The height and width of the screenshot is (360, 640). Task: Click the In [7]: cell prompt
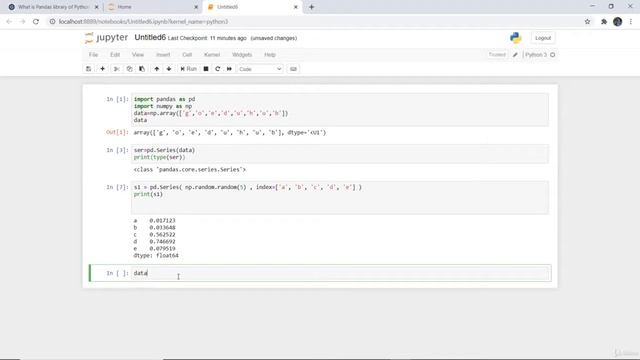(x=117, y=187)
